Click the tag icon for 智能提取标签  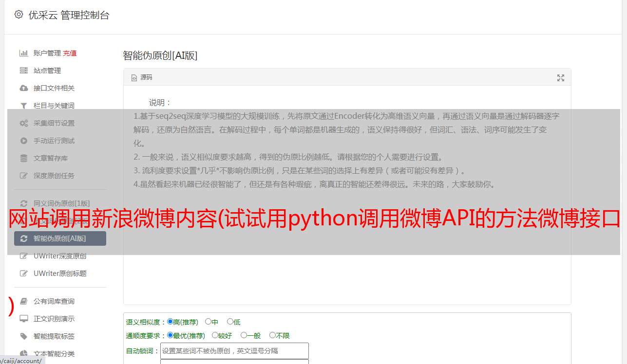(x=23, y=336)
